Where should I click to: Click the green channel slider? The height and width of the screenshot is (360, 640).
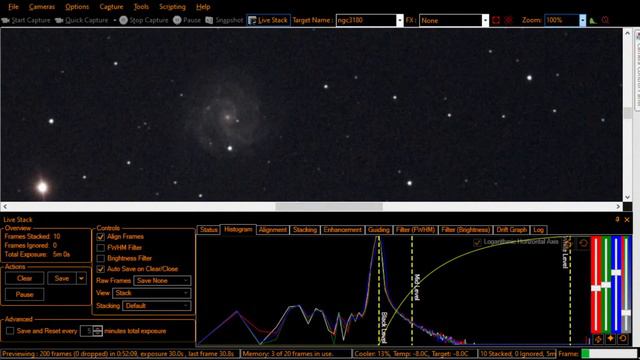(x=606, y=285)
